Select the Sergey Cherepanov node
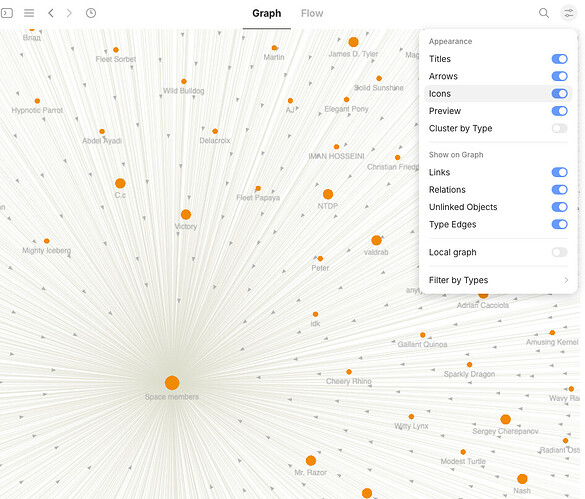 506,420
